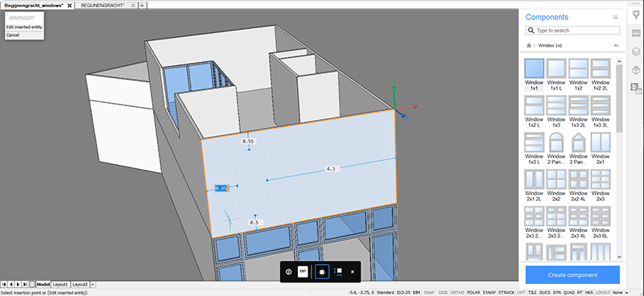
Task: Pick the Window 2x3 6L component
Action: pos(601,216)
